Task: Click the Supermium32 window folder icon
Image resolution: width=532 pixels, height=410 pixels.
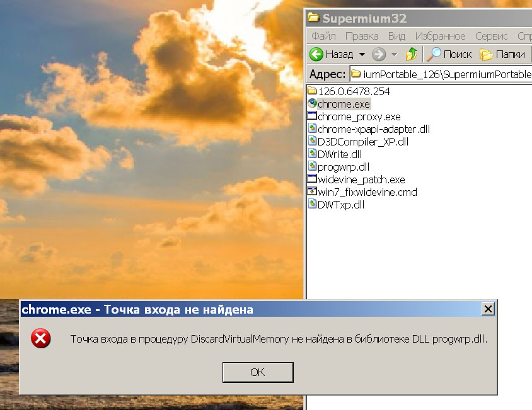Action: point(313,17)
